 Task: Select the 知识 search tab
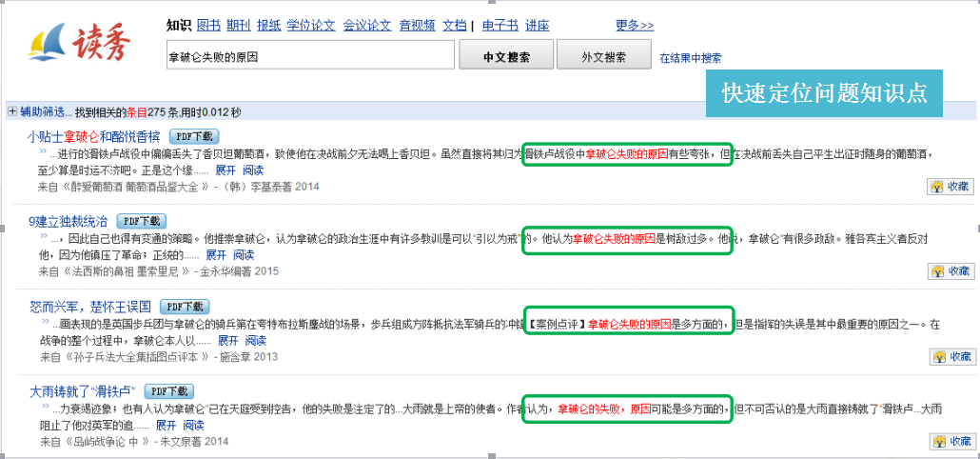[x=179, y=25]
